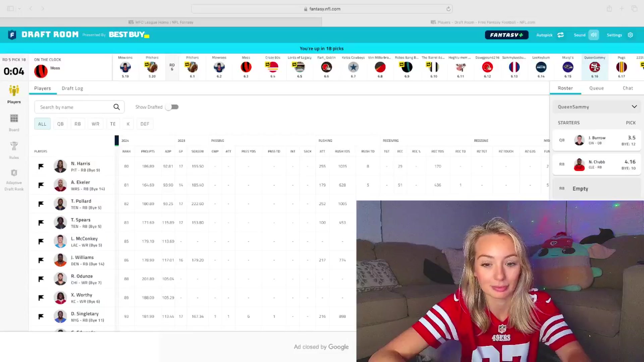Flag T. Pollard to queue
This screenshot has width=644, height=362.
[41, 204]
